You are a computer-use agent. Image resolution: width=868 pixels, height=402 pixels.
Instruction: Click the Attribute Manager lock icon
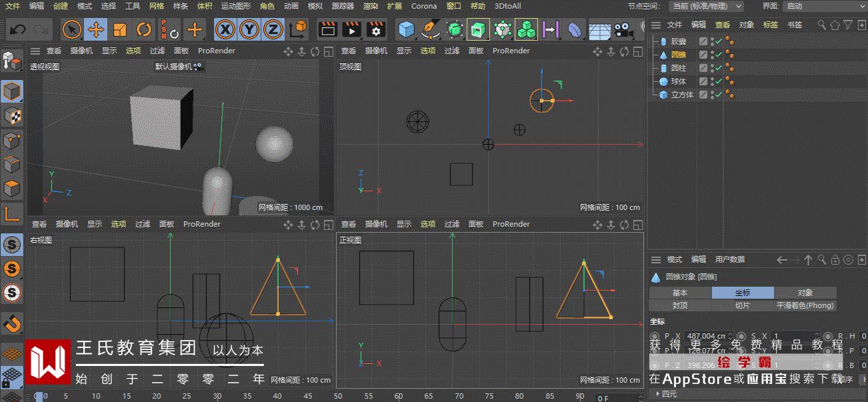click(x=836, y=259)
